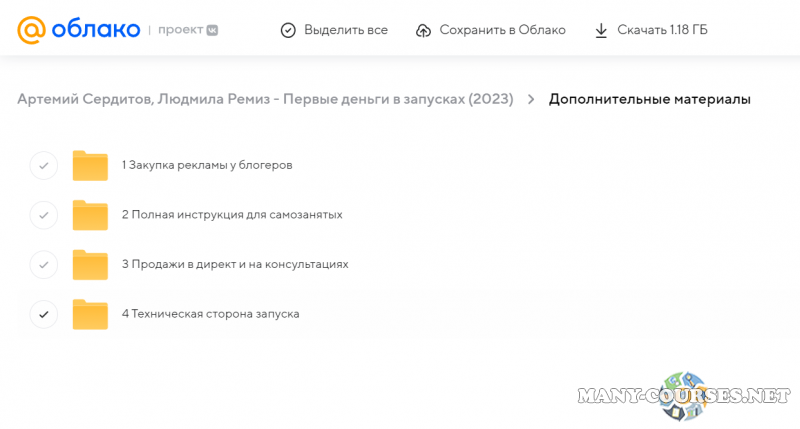
Task: Go to parent folder Первые деньги в запусках
Action: 265,99
